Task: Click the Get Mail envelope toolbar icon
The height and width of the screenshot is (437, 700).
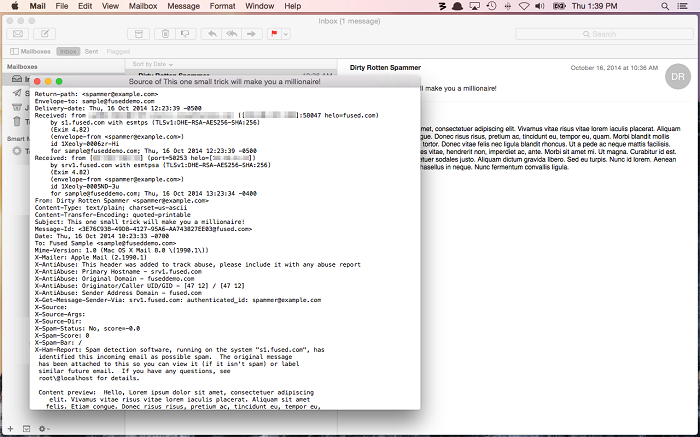Action: (x=18, y=34)
